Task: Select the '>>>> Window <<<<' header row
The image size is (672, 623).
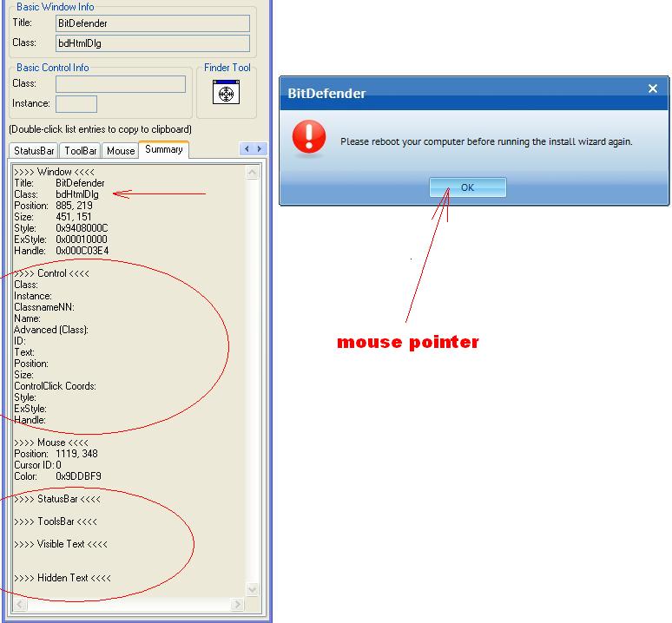Action: coord(54,172)
